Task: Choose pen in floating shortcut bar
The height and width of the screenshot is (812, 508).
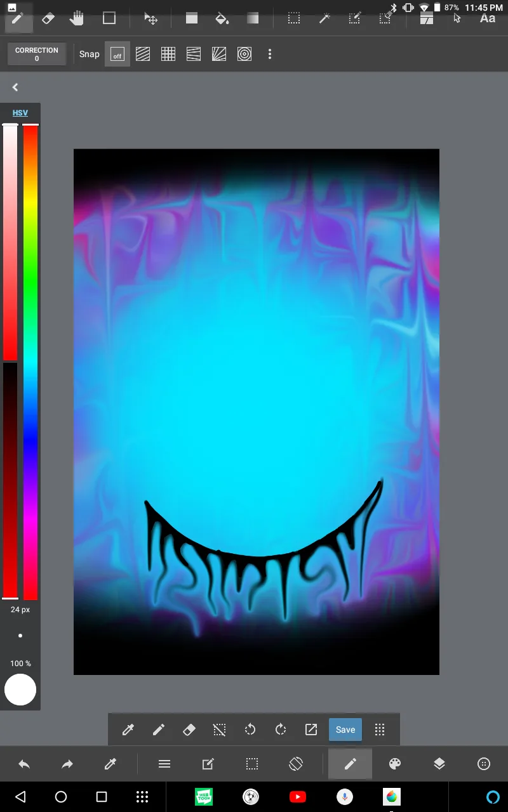Action: tap(158, 730)
